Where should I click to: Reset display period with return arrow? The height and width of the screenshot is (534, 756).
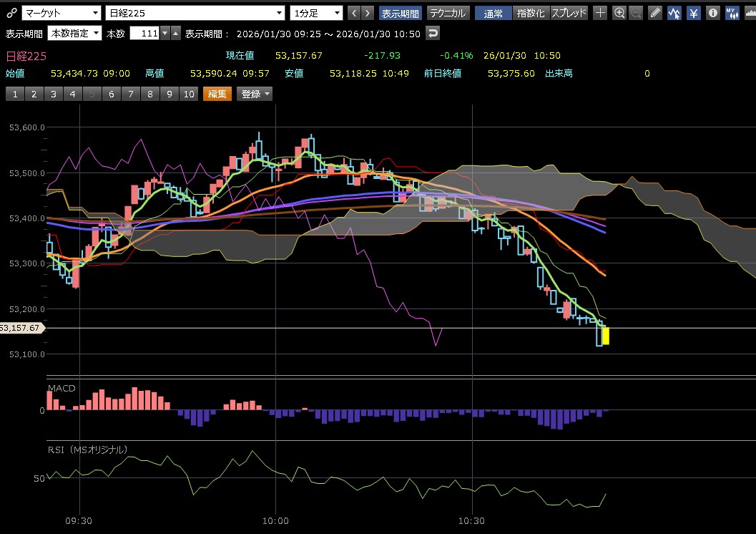pos(433,34)
